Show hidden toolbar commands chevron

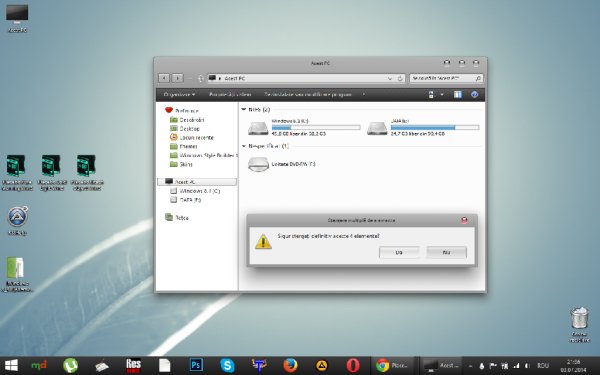pos(364,94)
